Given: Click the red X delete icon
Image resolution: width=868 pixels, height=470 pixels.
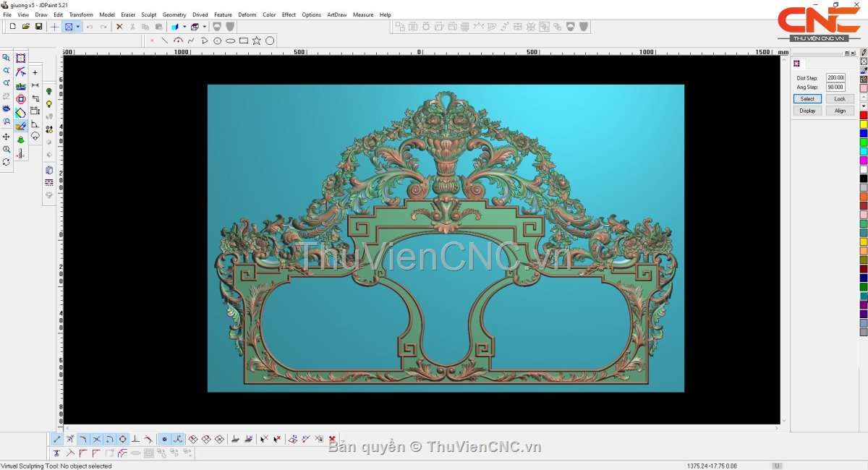Looking at the screenshot, I should coord(119,27).
